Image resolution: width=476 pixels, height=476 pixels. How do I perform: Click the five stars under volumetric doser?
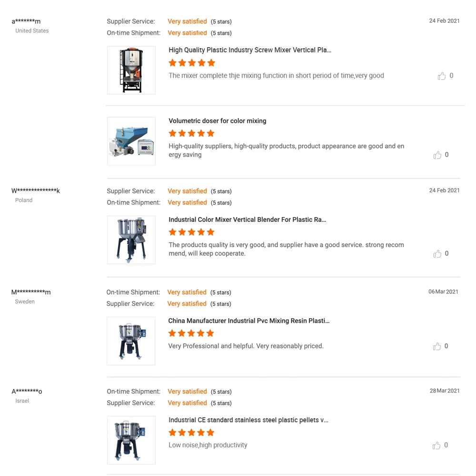click(192, 133)
